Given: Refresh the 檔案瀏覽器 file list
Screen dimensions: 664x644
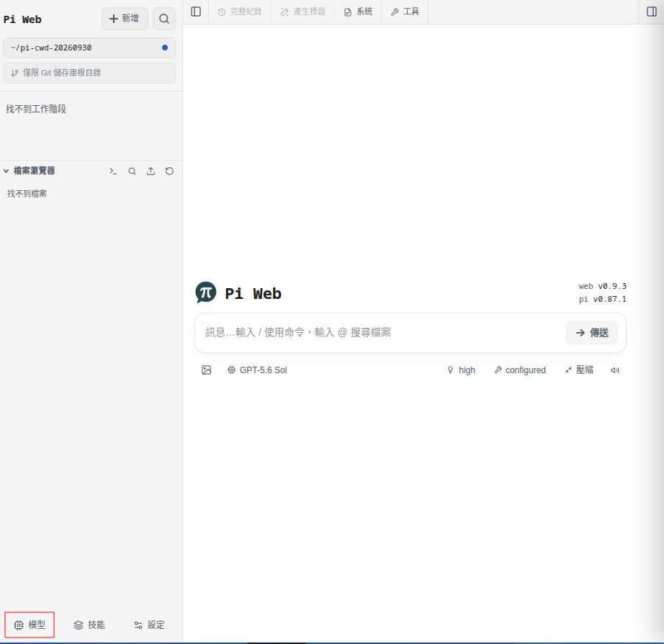Looking at the screenshot, I should [169, 171].
